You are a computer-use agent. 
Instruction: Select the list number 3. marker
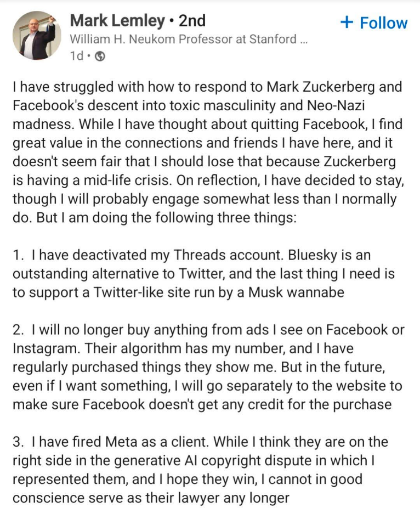(18, 442)
